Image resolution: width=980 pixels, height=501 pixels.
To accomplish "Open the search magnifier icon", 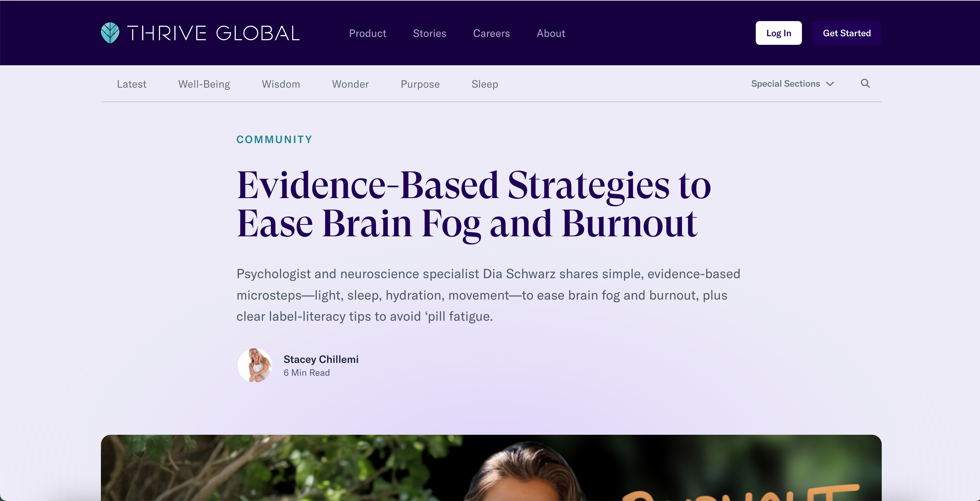I will point(865,83).
